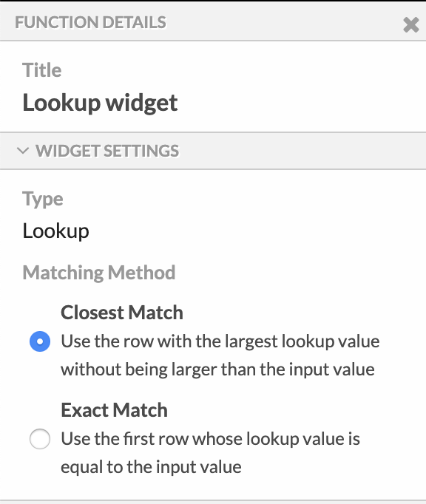Viewport: 426px width, 504px height.
Task: Select the Closest Match radio button
Action: click(x=40, y=341)
